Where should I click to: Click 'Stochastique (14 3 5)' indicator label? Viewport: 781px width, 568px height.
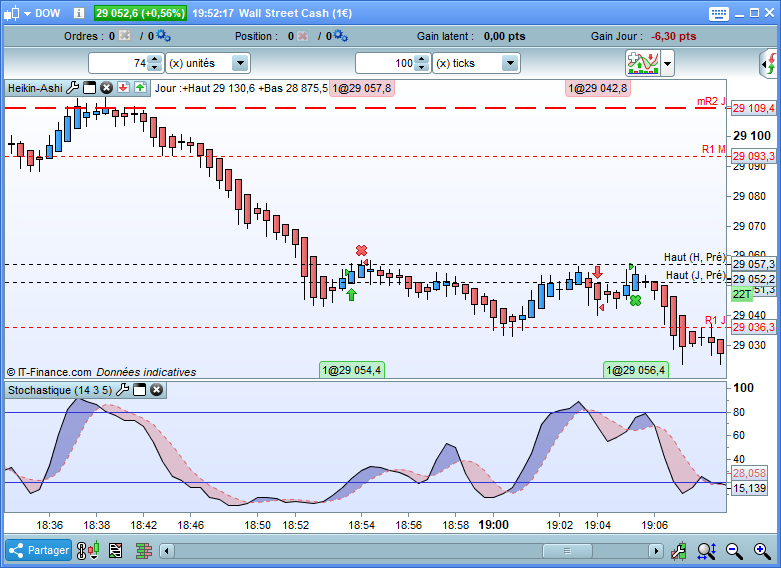click(60, 390)
